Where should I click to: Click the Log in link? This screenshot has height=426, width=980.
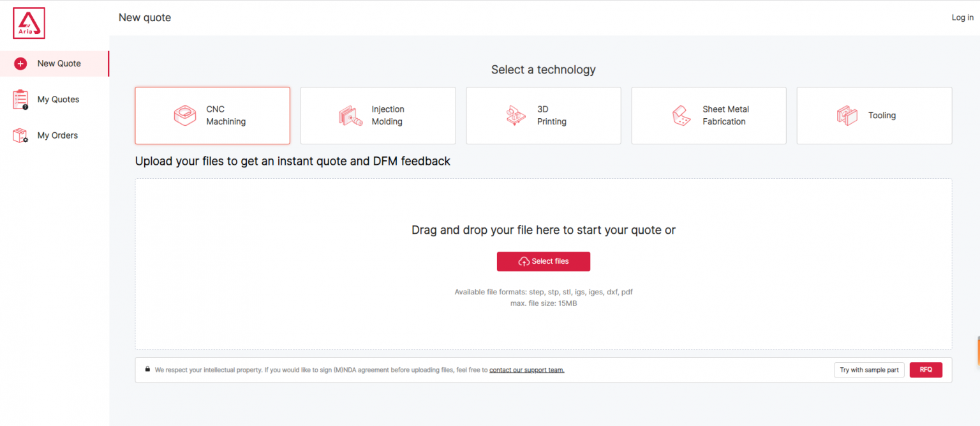coord(961,17)
